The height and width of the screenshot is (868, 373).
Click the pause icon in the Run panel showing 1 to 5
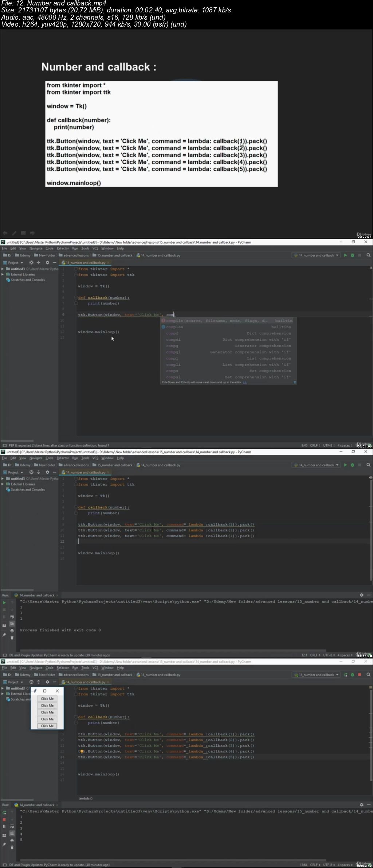tap(4, 826)
